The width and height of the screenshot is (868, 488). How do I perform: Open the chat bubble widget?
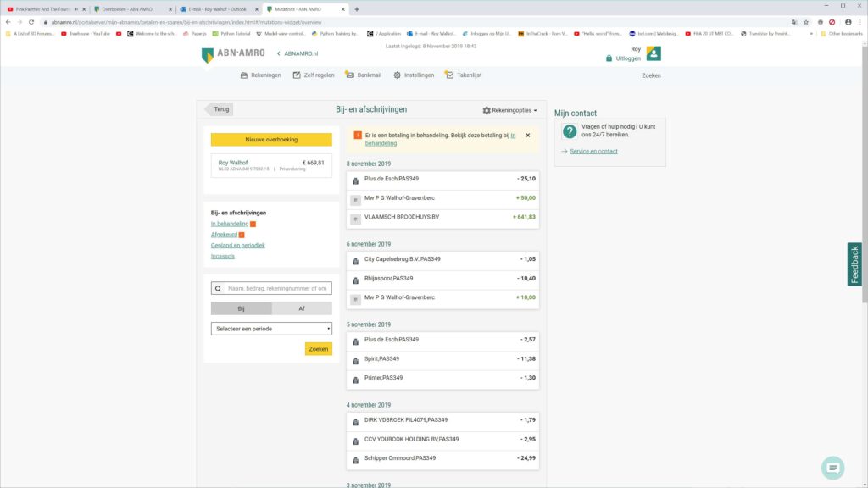pyautogui.click(x=833, y=468)
